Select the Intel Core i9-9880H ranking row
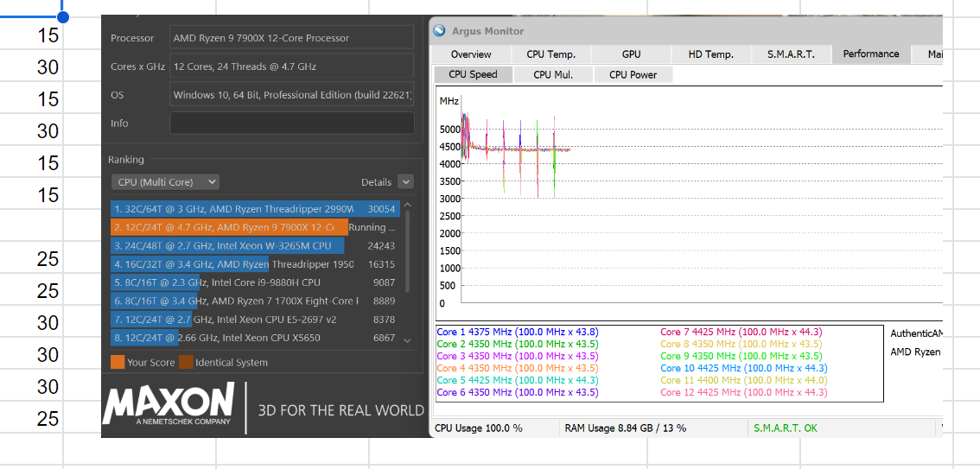 pos(253,283)
